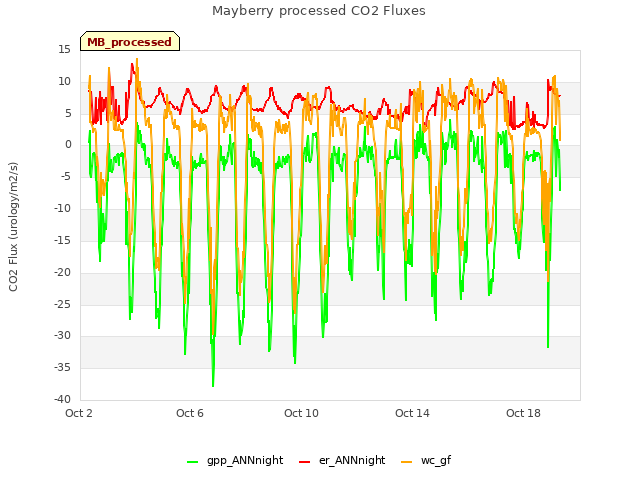Click the Oct 18 x-axis label
The height and width of the screenshot is (480, 640).
pos(523,413)
